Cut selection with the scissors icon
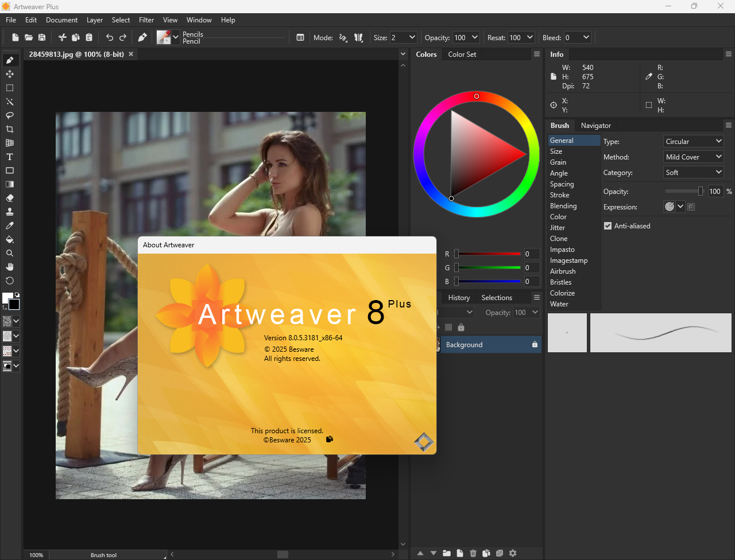Screen dimensions: 735x560 pos(63,37)
